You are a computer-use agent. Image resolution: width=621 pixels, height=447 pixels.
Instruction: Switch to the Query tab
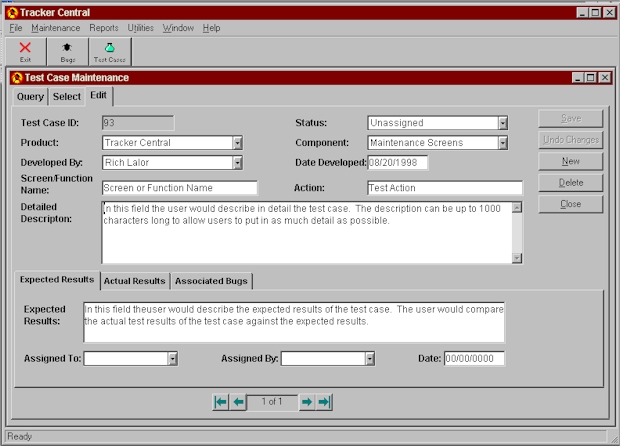coord(30,97)
